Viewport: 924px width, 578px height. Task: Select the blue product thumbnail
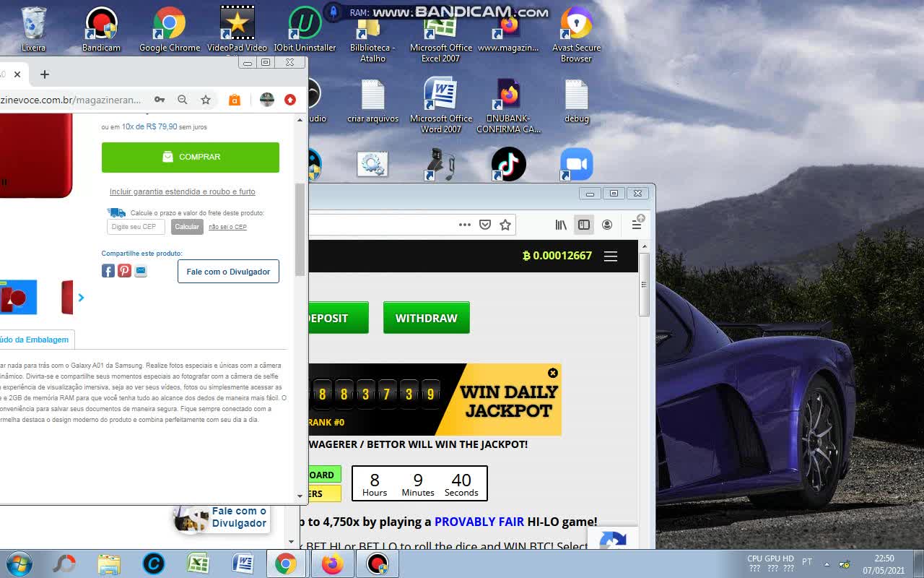18,297
